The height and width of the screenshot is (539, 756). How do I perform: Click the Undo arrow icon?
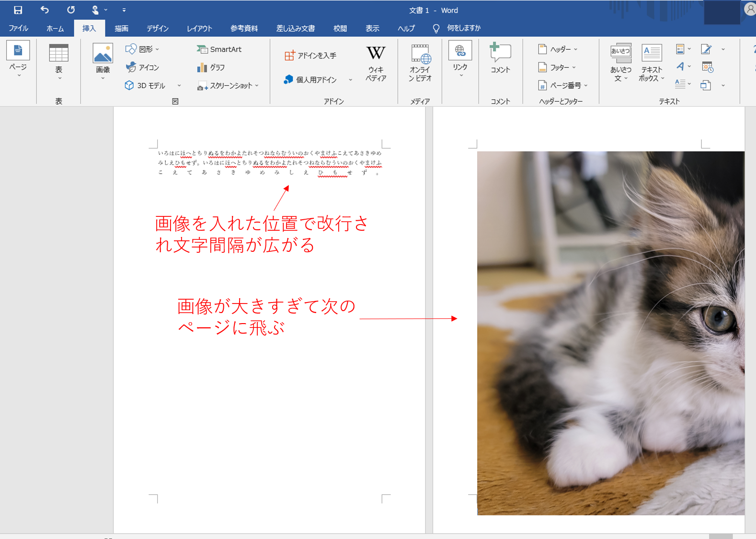click(x=45, y=10)
